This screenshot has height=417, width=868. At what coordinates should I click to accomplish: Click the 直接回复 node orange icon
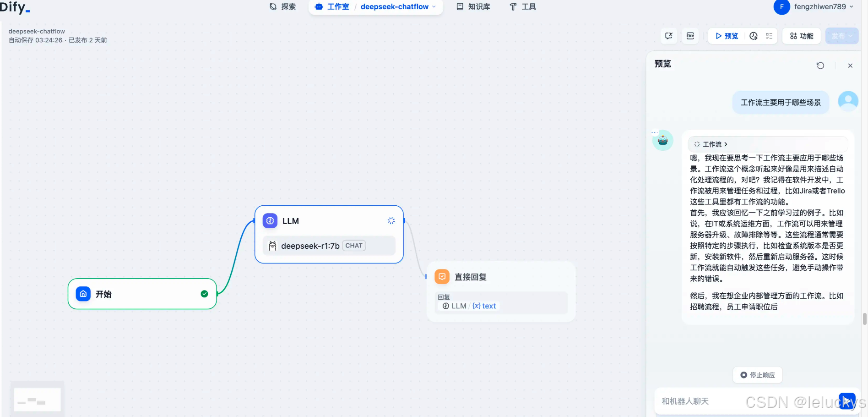pyautogui.click(x=442, y=276)
